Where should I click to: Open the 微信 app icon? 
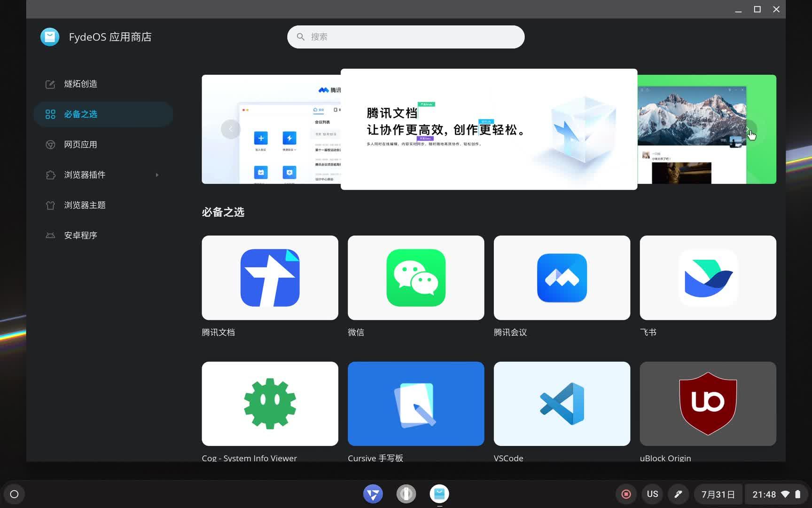[x=415, y=278]
